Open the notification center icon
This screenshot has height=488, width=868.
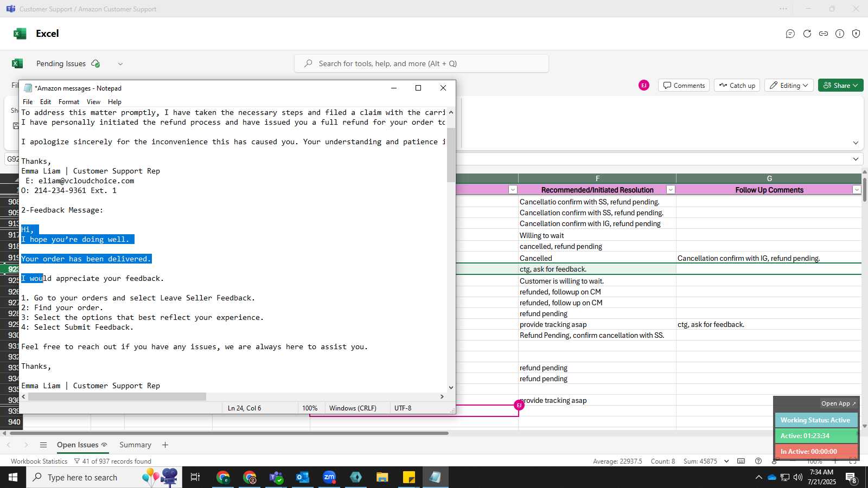(x=852, y=478)
